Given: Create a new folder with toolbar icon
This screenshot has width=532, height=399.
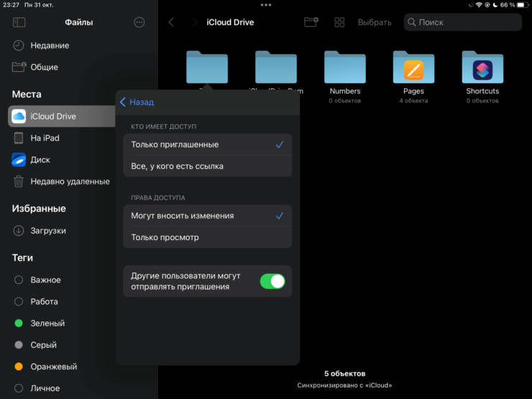Looking at the screenshot, I should (x=311, y=22).
